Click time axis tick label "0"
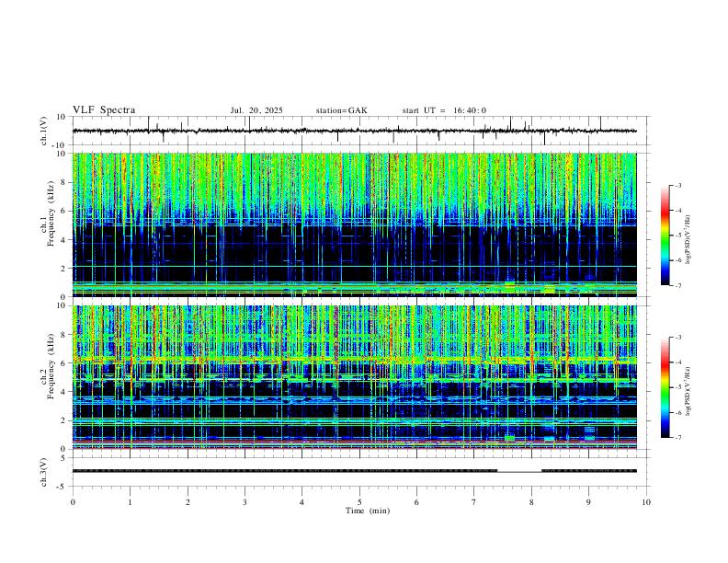The image size is (728, 563). (x=73, y=502)
